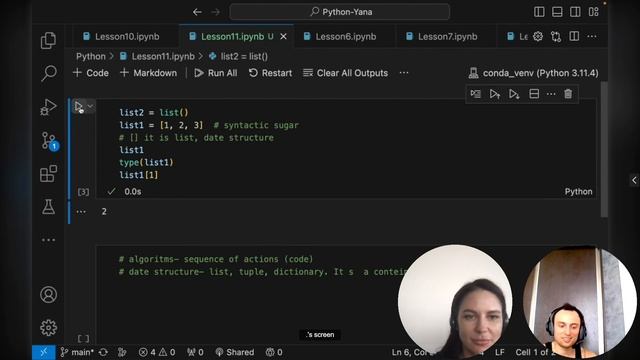Customize layout icon in title bar
The height and width of the screenshot is (360, 640).
(593, 12)
